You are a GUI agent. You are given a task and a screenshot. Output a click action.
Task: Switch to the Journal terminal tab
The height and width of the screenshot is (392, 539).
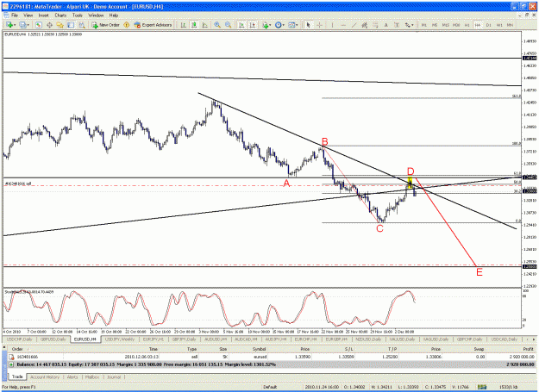[x=114, y=376]
